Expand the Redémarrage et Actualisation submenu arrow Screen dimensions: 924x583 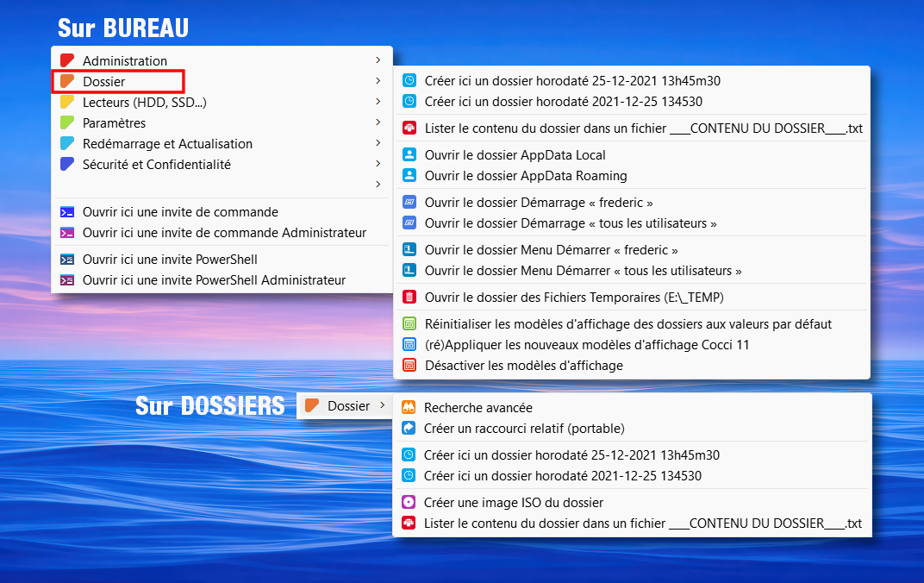pyautogui.click(x=378, y=143)
